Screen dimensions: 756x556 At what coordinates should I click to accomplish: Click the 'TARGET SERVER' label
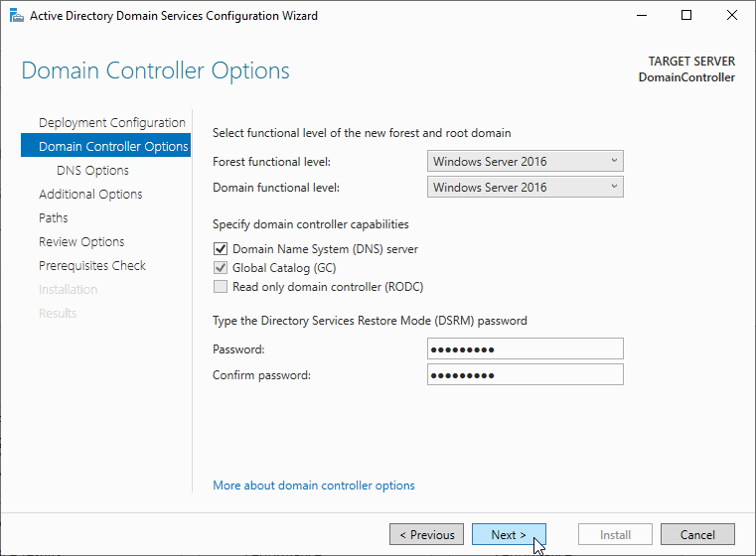(x=691, y=62)
